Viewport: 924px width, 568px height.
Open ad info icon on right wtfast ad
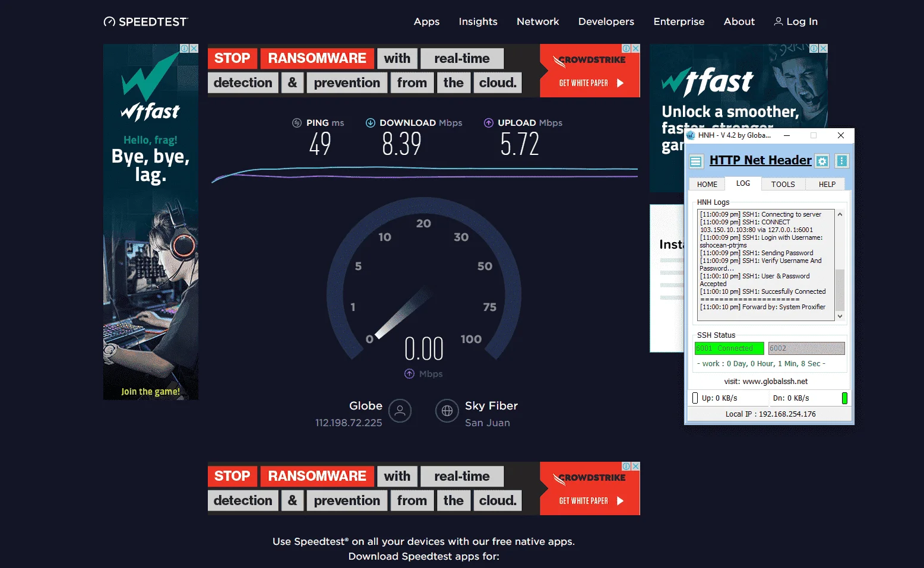(x=814, y=48)
